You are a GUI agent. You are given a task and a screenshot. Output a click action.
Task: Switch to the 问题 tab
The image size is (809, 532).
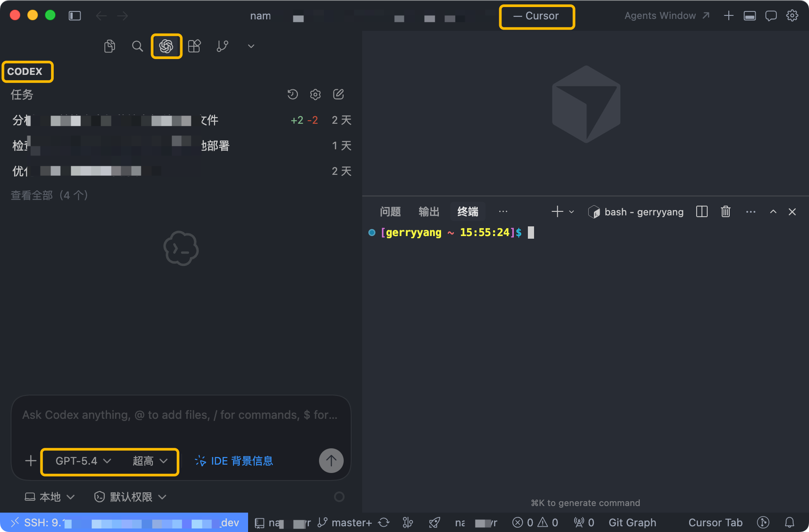click(x=390, y=212)
